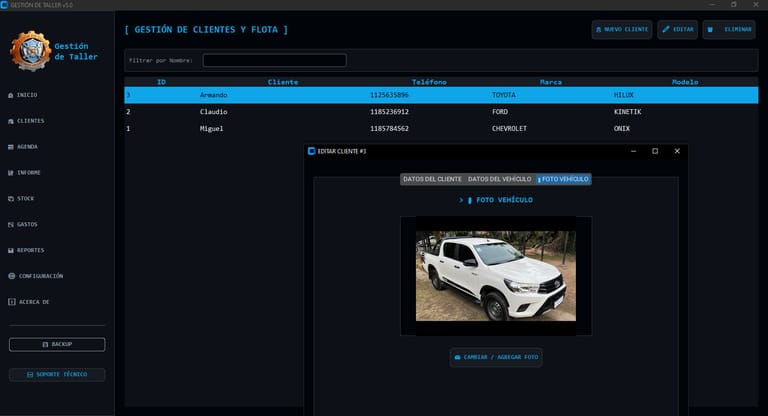This screenshot has height=416, width=768.
Task: Focus the Filtrar por Nombre field
Action: click(274, 60)
